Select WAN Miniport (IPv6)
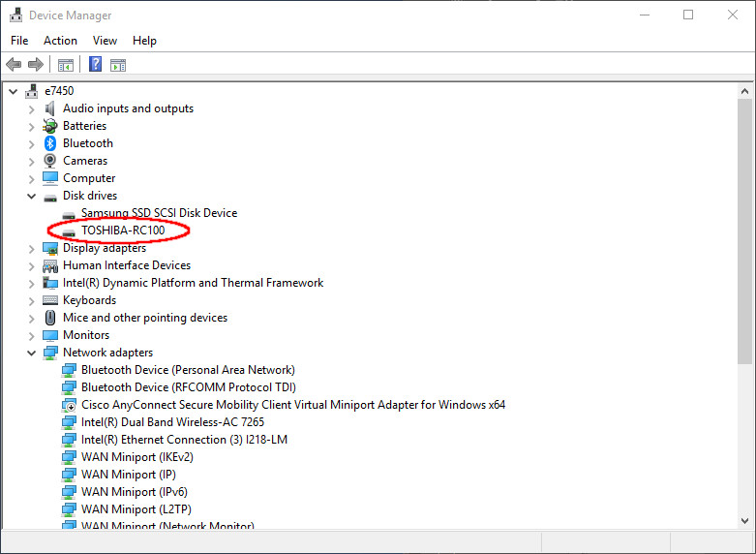Image resolution: width=756 pixels, height=554 pixels. click(135, 492)
